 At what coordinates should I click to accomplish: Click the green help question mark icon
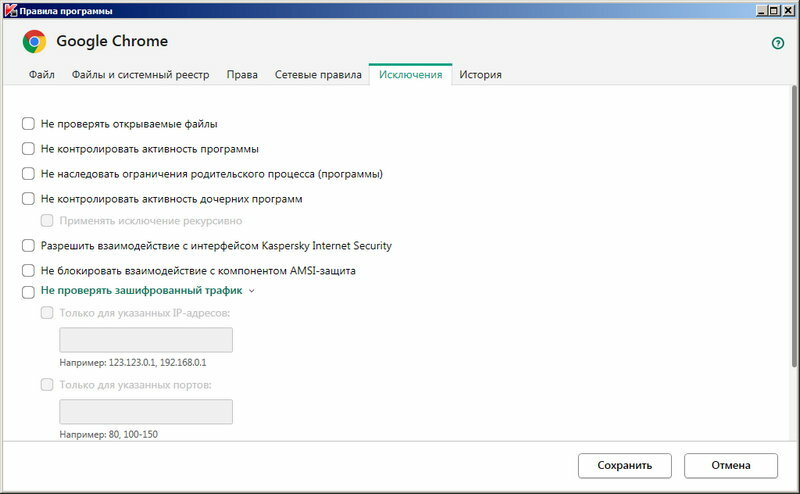pos(778,43)
